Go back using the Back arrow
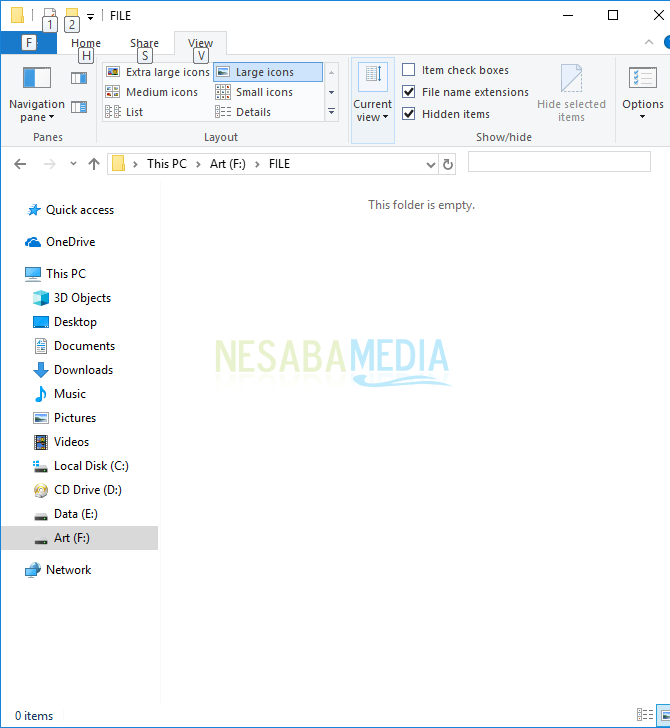The height and width of the screenshot is (728, 670). click(20, 164)
